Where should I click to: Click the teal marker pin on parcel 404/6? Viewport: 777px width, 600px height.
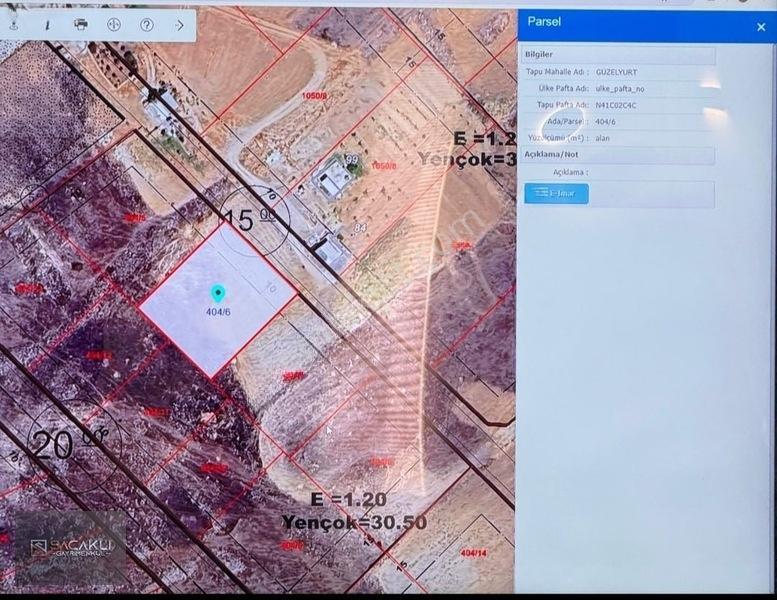point(218,293)
